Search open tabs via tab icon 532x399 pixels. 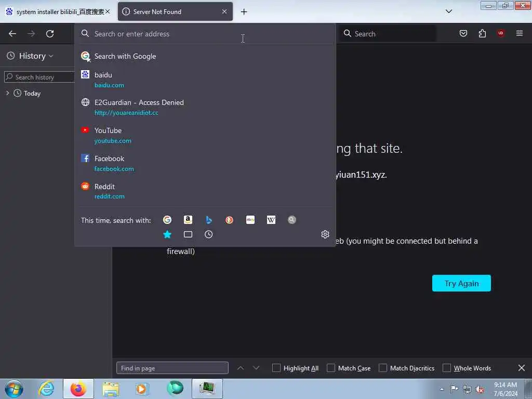pyautogui.click(x=188, y=234)
